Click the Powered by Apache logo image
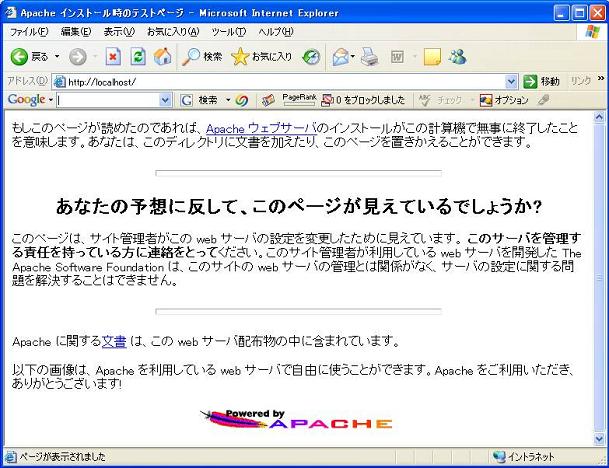 click(296, 419)
